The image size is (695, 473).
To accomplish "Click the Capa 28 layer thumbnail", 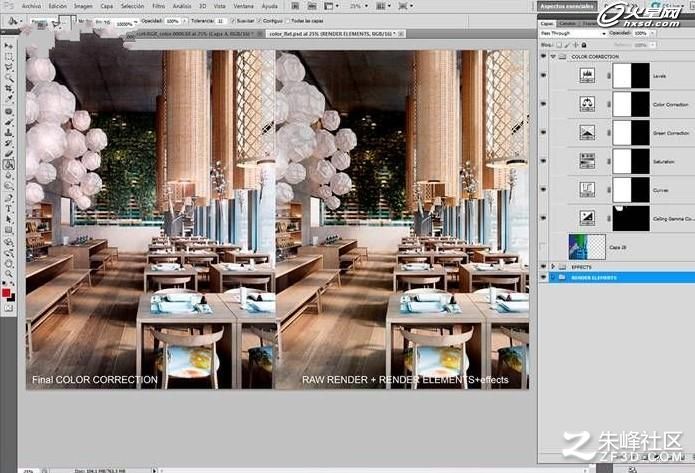I will pyautogui.click(x=587, y=247).
